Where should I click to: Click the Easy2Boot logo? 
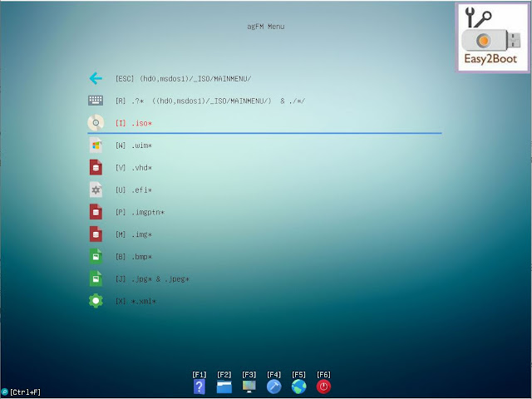[492, 37]
